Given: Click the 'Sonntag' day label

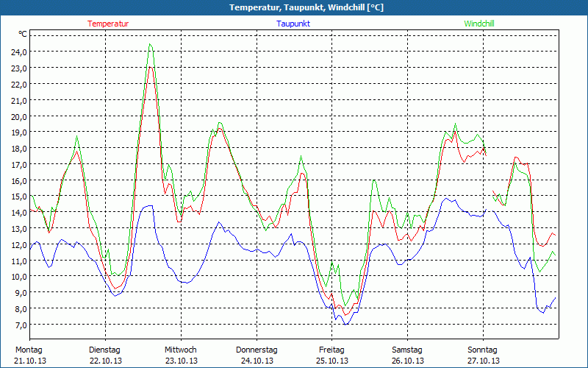Looking at the screenshot, I should click(482, 350).
